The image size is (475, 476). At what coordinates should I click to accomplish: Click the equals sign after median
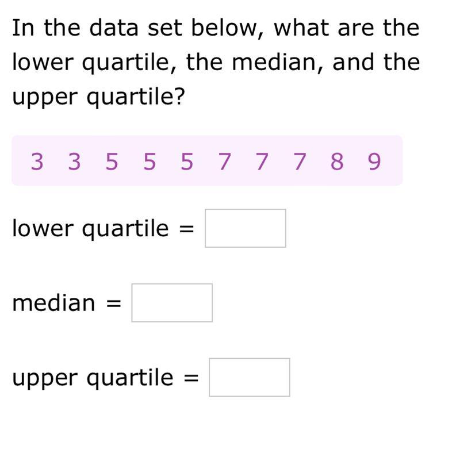114,304
